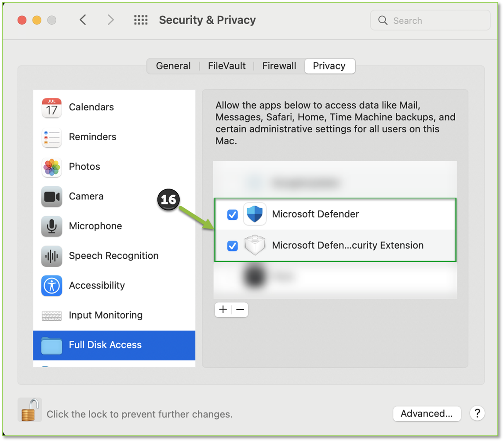This screenshot has height=442, width=504.
Task: Click the Microsoft Defender shield icon
Action: 255,214
